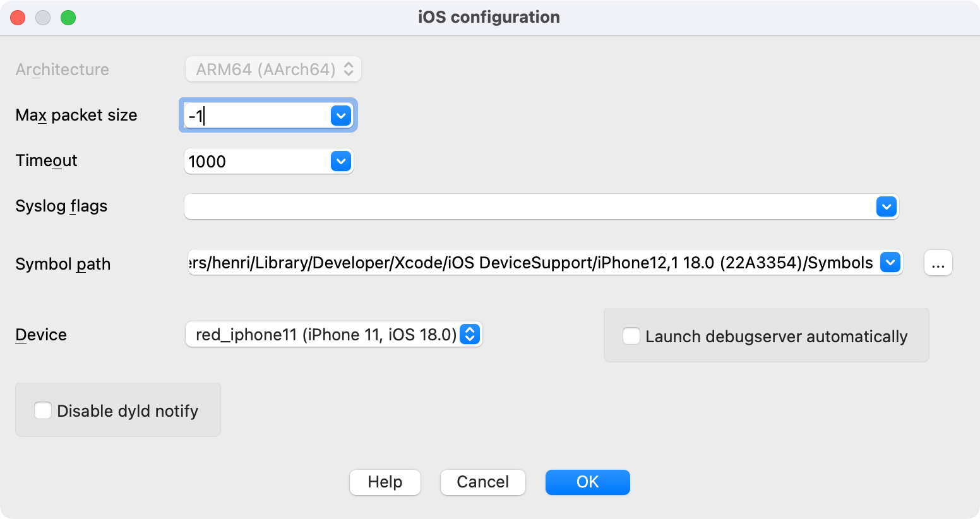The height and width of the screenshot is (519, 980).
Task: Confirm settings with the OK button
Action: (587, 482)
